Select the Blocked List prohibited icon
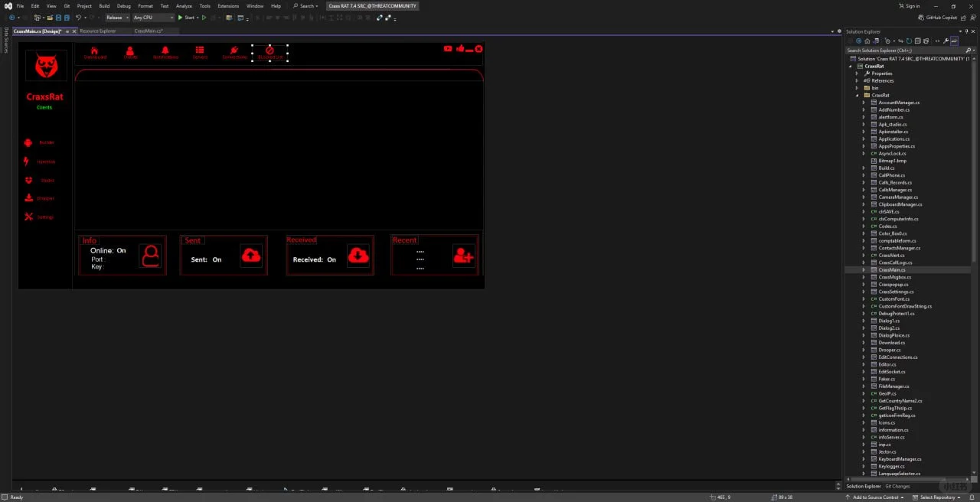Viewport: 980px width, 502px height. coord(269,50)
